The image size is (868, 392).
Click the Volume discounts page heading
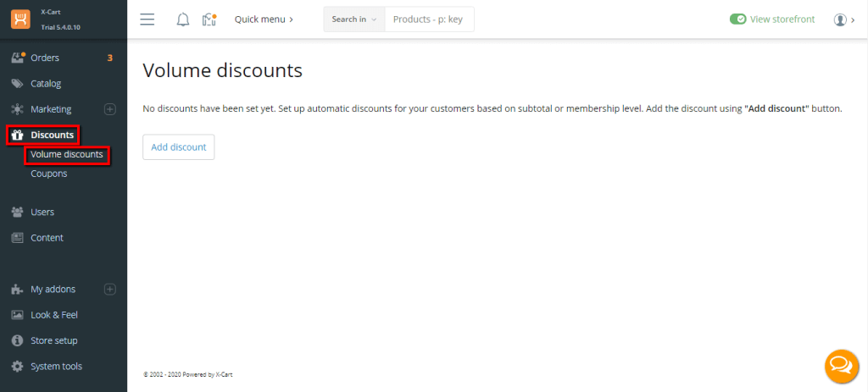pos(223,71)
